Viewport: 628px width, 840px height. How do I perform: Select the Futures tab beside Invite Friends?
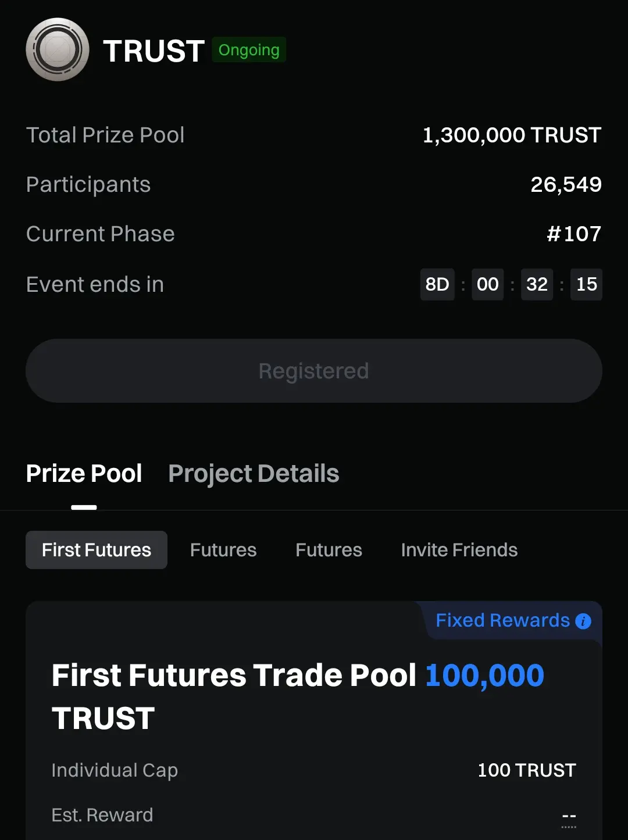tap(329, 550)
